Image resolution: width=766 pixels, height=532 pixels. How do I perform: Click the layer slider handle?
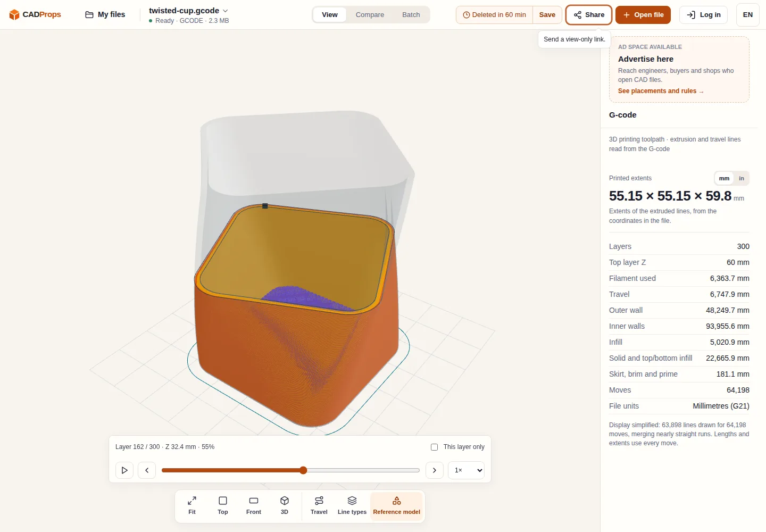point(303,470)
